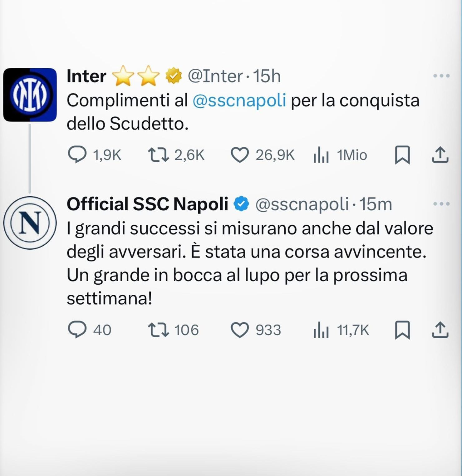
Task: Open more options on SSC Napoli tweet
Action: pyautogui.click(x=441, y=204)
